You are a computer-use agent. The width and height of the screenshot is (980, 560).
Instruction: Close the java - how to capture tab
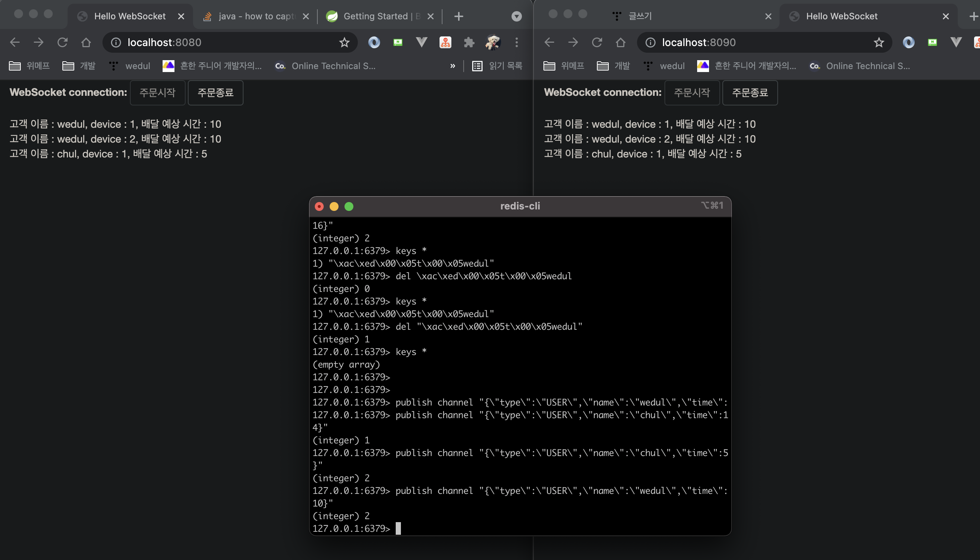(306, 16)
